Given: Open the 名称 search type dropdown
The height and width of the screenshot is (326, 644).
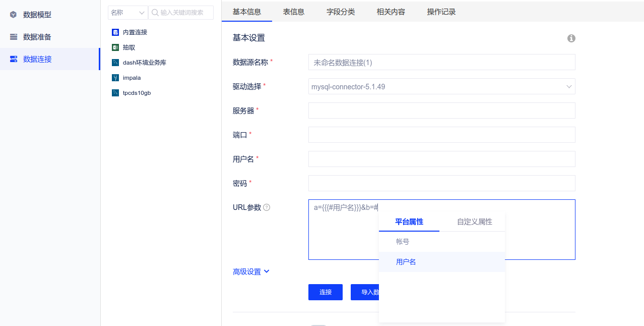Looking at the screenshot, I should (x=128, y=13).
